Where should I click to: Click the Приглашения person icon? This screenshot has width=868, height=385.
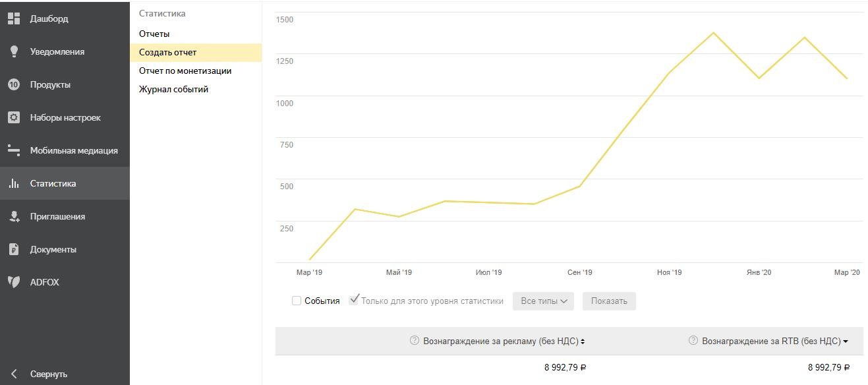(x=14, y=216)
